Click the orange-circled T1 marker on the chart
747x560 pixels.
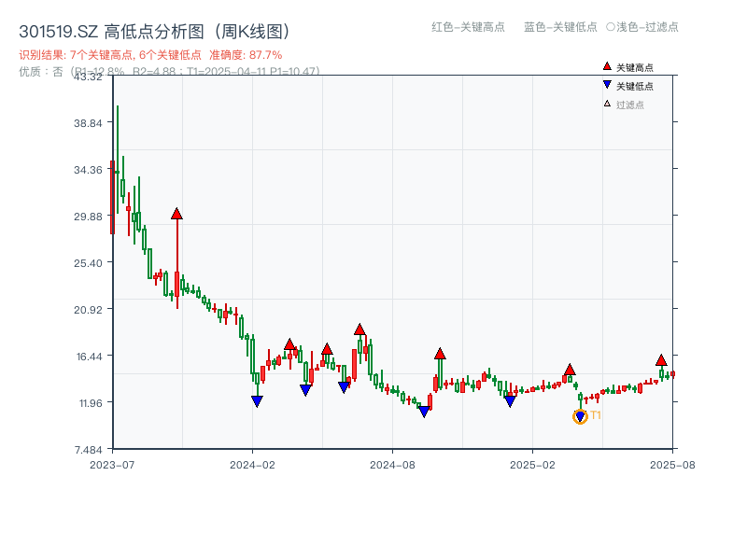point(579,414)
